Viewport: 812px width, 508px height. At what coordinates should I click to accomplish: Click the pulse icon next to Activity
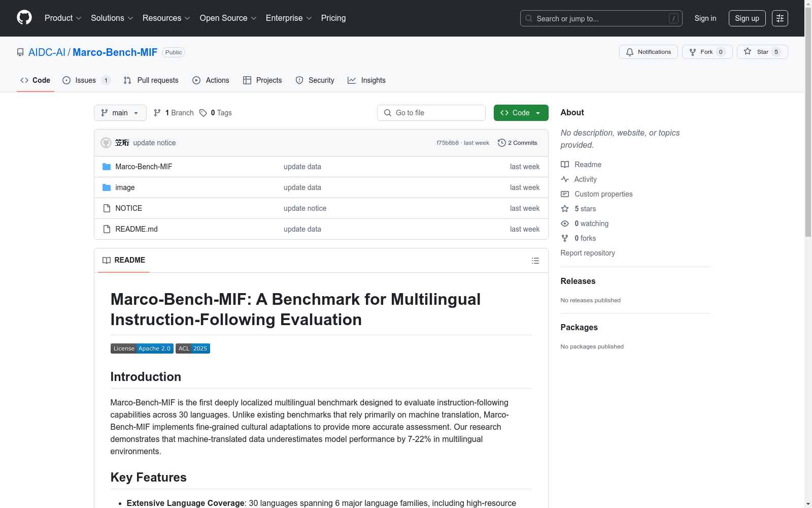tap(565, 179)
